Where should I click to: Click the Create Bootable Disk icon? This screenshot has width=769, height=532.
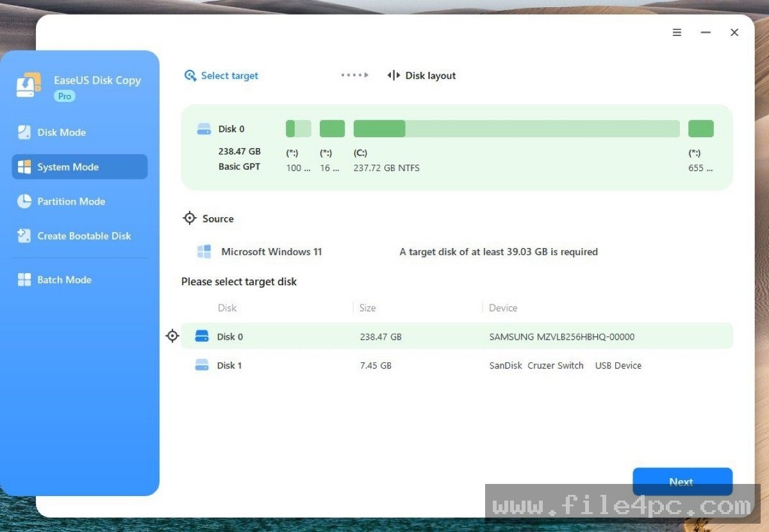click(24, 236)
